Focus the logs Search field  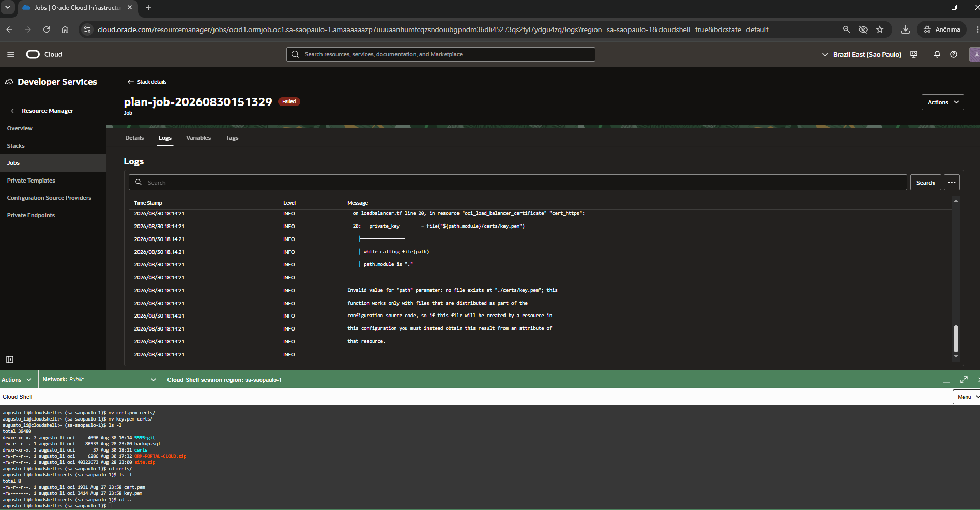[x=517, y=183]
